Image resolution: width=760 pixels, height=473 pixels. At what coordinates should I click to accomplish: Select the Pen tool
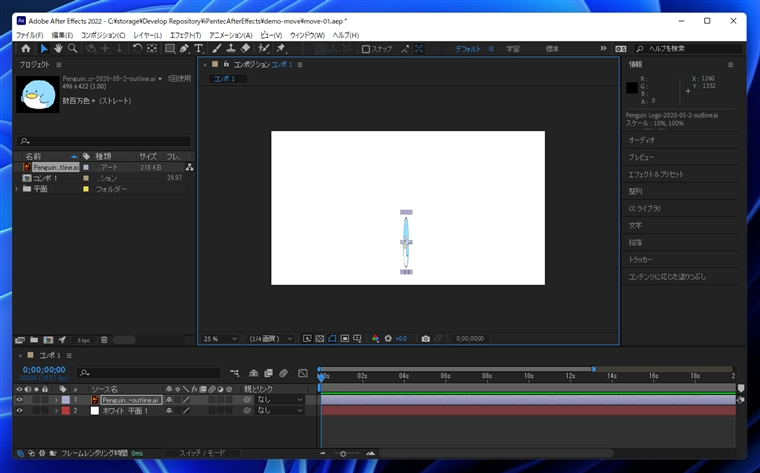coord(184,48)
